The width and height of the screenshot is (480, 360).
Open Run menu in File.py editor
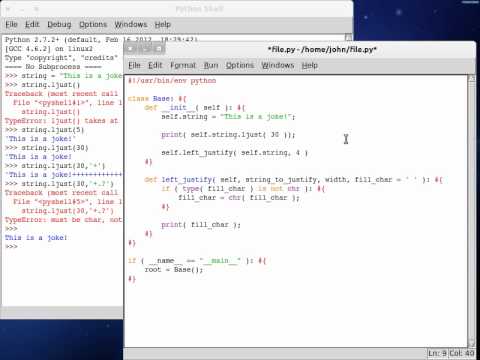(211, 65)
